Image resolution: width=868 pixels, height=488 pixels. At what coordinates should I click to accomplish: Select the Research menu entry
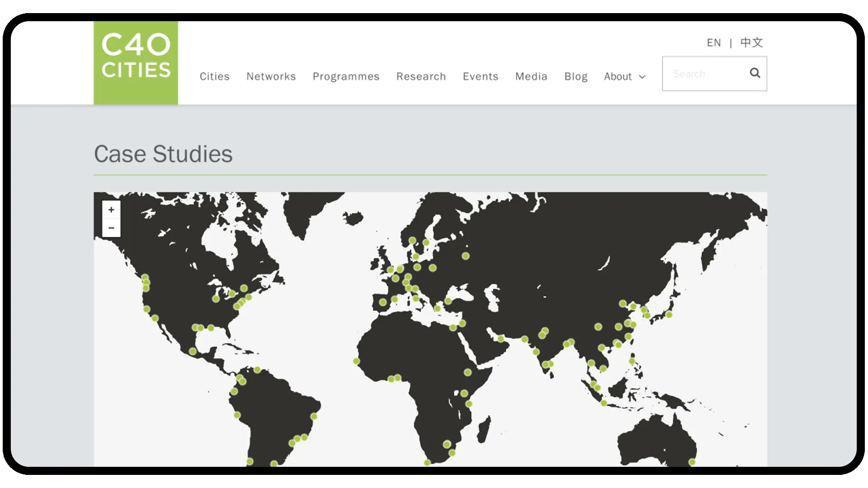pos(421,76)
